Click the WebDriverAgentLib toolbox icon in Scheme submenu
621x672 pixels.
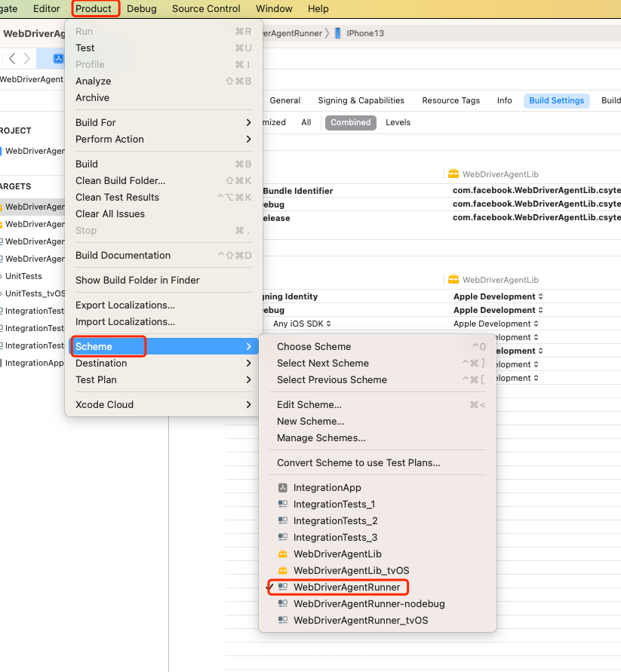(x=283, y=554)
